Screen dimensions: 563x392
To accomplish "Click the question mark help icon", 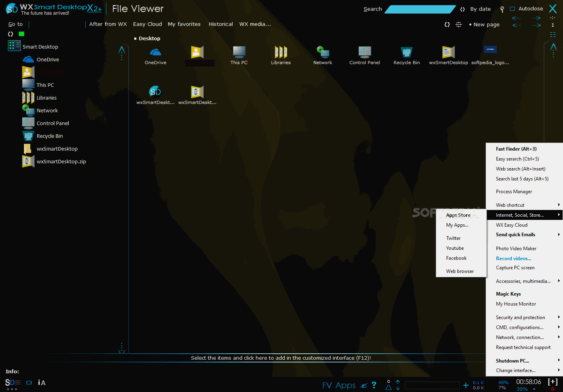I will 374,385.
